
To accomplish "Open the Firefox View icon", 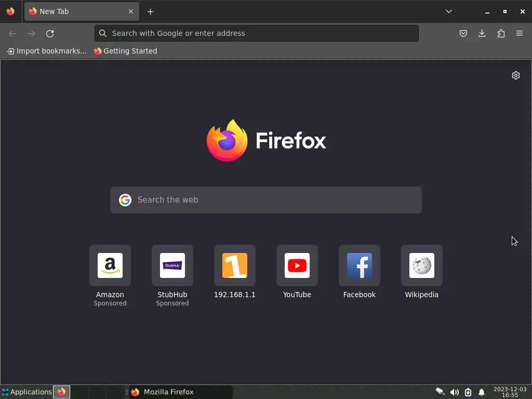I will [10, 11].
